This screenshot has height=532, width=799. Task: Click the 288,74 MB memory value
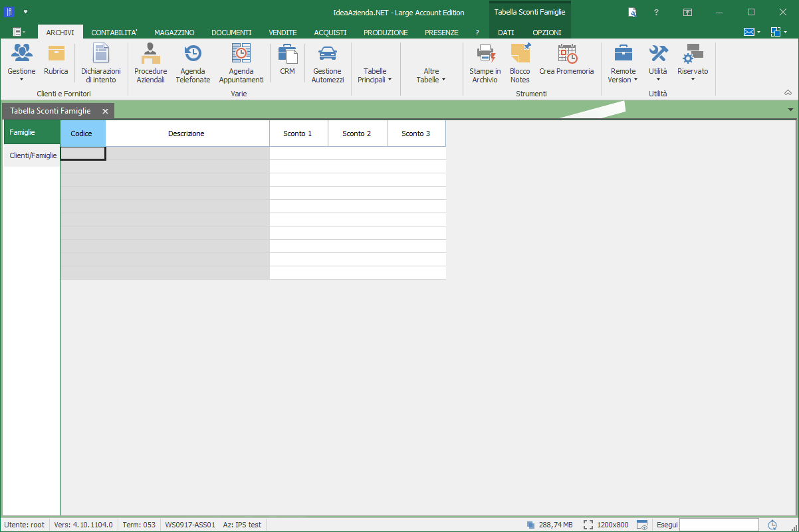coord(556,525)
